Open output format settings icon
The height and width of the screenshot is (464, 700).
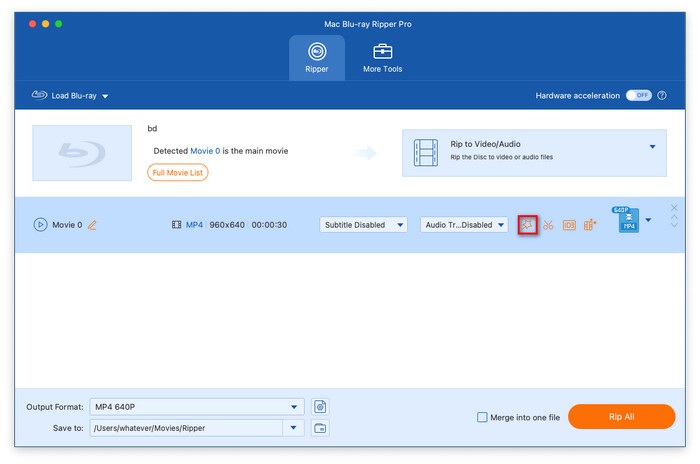320,407
